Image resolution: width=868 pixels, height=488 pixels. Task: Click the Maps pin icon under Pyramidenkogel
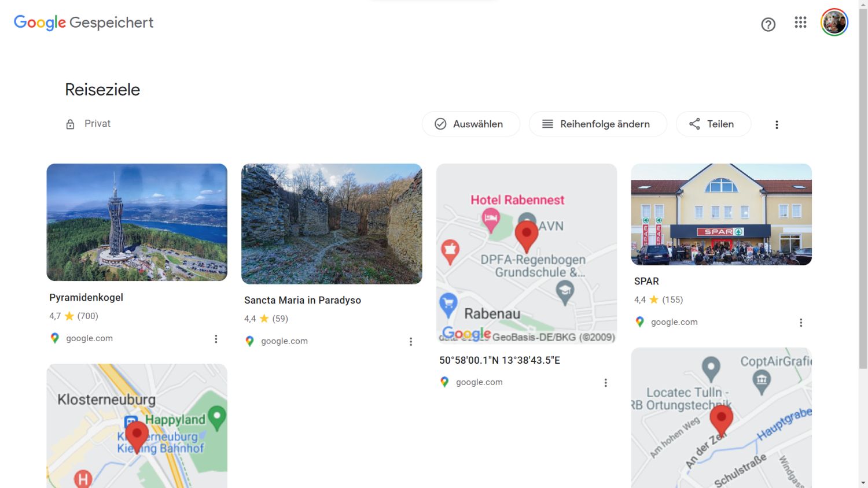click(55, 338)
